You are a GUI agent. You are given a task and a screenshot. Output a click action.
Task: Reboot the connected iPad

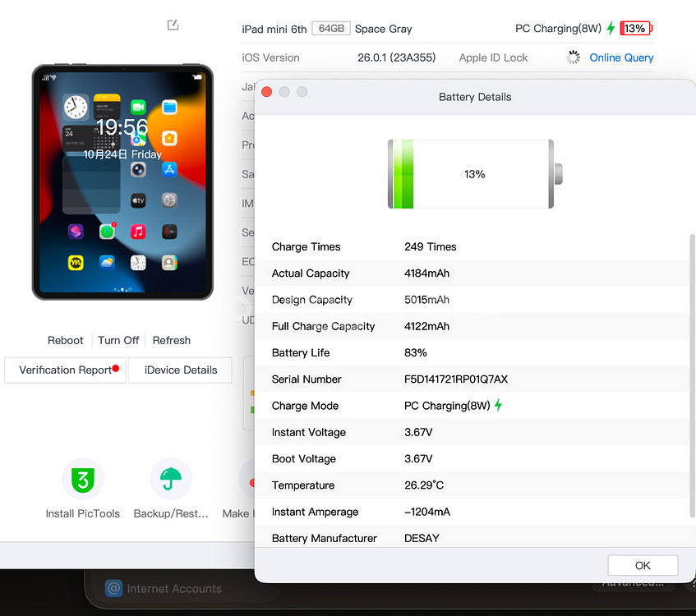66,340
